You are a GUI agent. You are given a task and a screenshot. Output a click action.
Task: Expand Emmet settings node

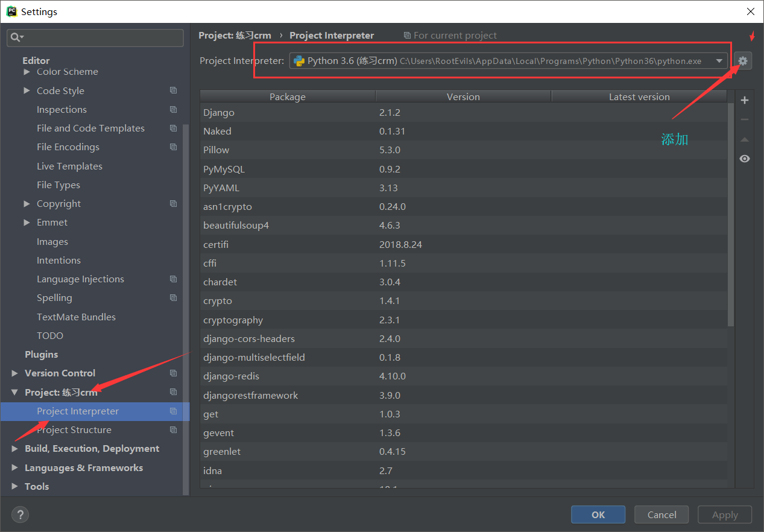(x=27, y=222)
